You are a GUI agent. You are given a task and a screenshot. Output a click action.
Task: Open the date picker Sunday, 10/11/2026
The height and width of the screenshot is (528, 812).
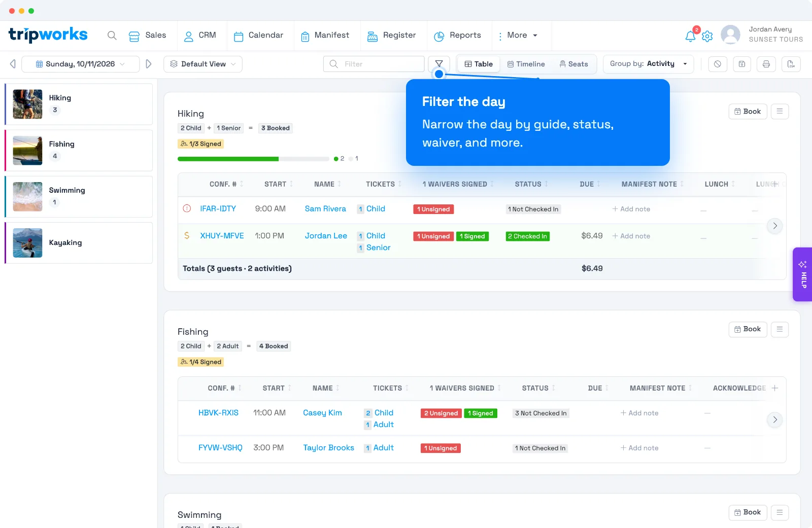click(81, 64)
